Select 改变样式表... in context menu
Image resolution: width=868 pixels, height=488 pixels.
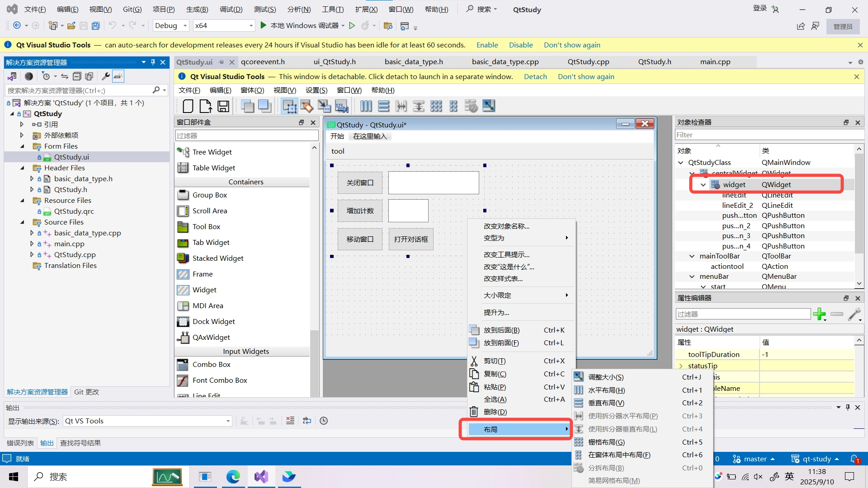521,278
